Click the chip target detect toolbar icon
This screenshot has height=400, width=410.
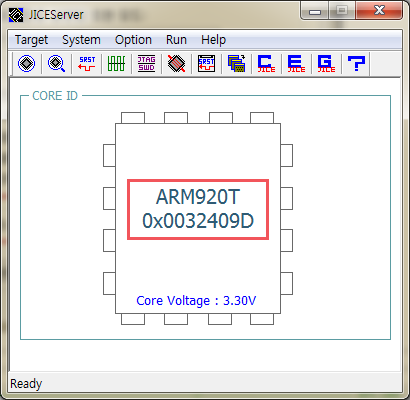tap(27, 63)
